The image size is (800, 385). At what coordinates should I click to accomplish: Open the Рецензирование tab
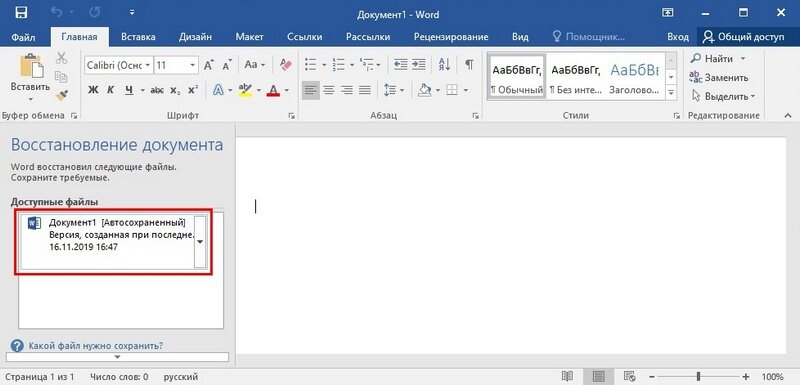point(451,37)
